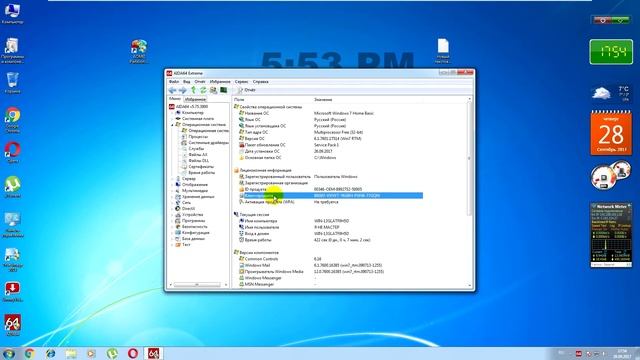Click Internet Explorer icon in the taskbar
640x360 pixels.
pyautogui.click(x=51, y=353)
